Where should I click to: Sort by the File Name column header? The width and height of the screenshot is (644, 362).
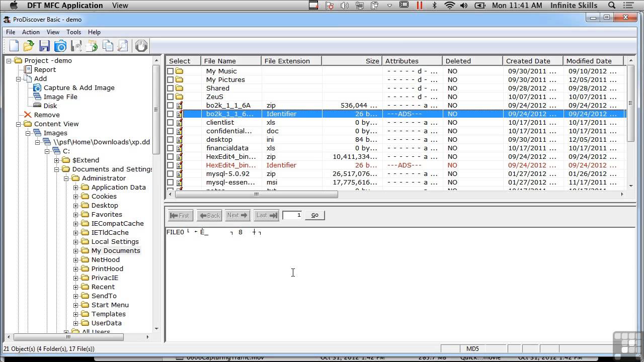coord(231,61)
